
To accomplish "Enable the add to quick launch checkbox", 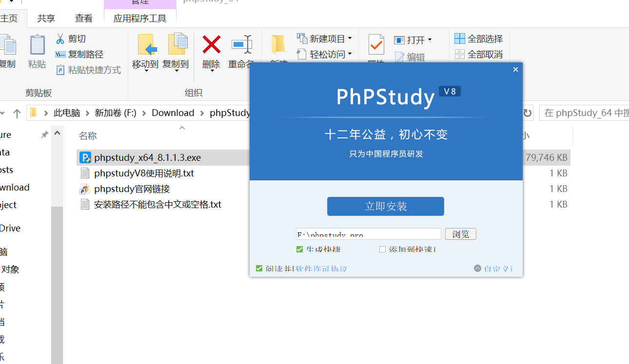I will (x=382, y=249).
